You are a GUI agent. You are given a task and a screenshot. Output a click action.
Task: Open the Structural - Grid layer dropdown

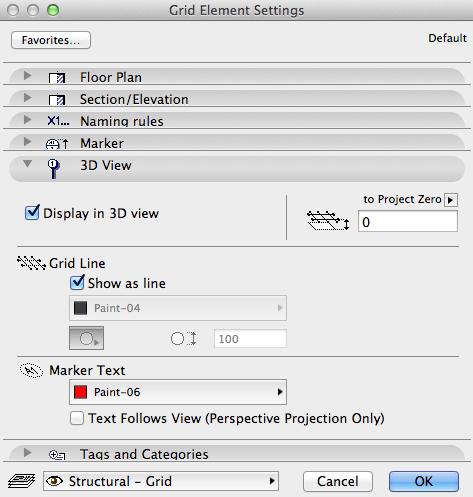161,481
